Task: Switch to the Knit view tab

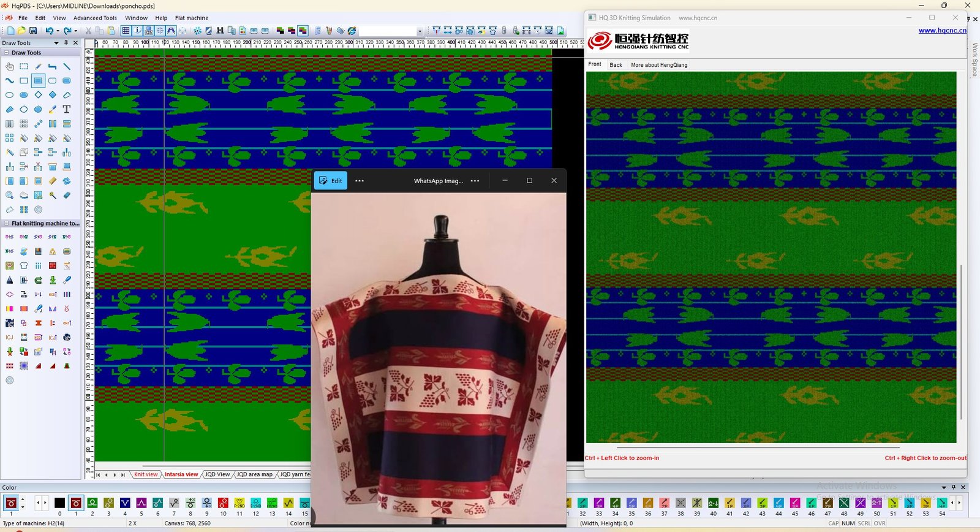Action: coord(146,474)
